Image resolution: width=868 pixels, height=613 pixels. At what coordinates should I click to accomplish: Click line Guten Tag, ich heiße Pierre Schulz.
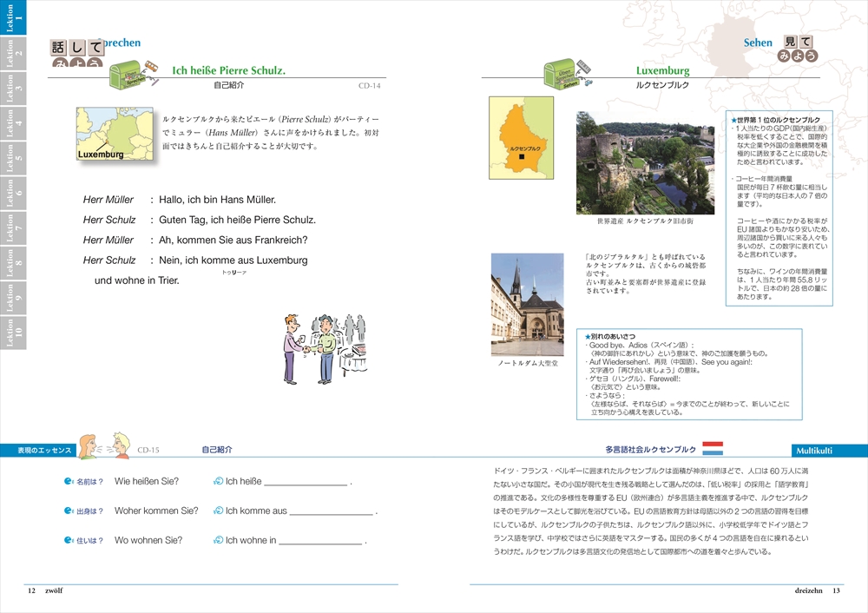[238, 220]
